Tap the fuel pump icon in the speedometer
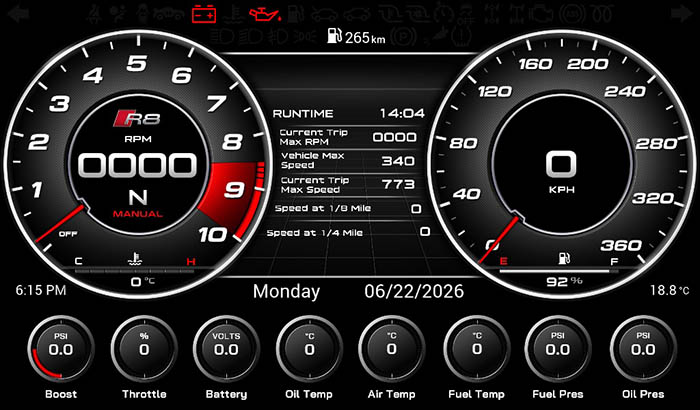Viewport: 700px width, 410px height. point(564,258)
